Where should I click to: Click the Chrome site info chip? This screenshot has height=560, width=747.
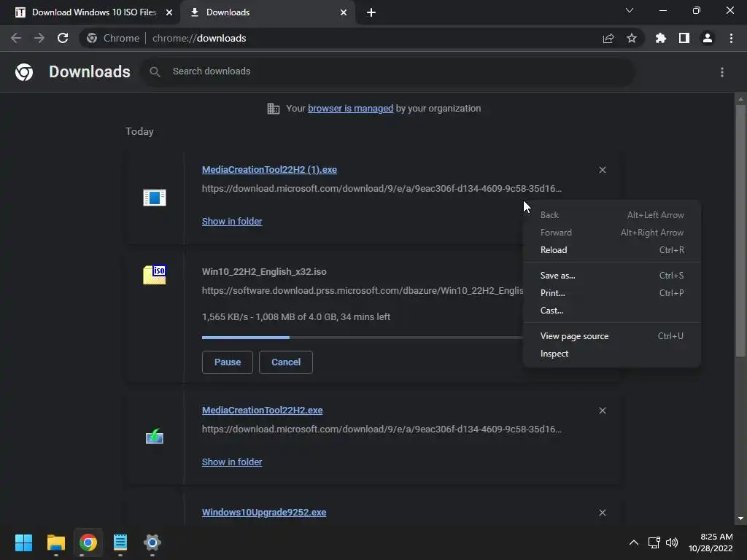coord(113,38)
